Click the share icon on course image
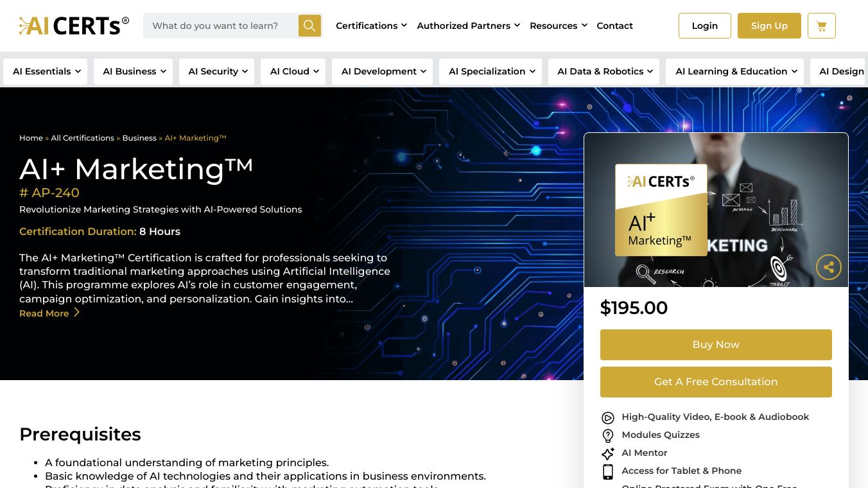The image size is (868, 488). click(x=828, y=267)
